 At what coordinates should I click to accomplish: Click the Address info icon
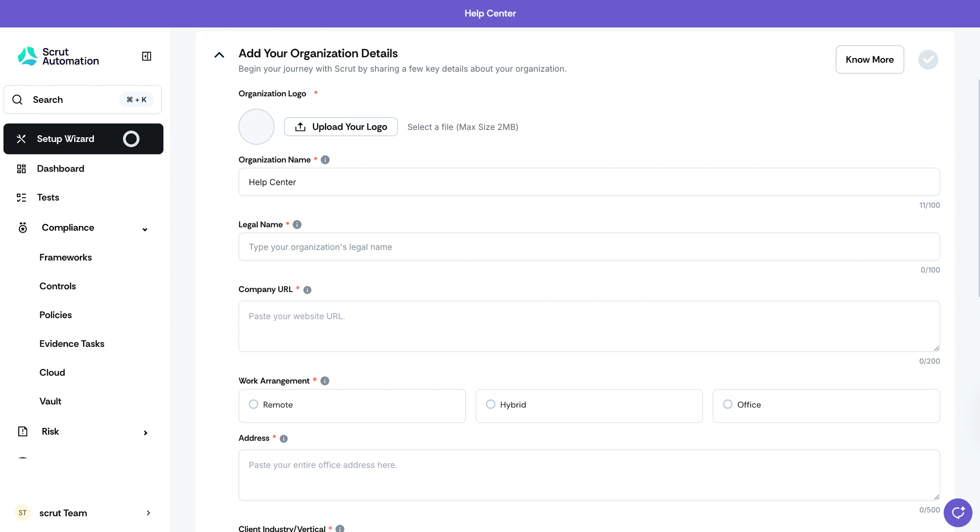pyautogui.click(x=284, y=439)
